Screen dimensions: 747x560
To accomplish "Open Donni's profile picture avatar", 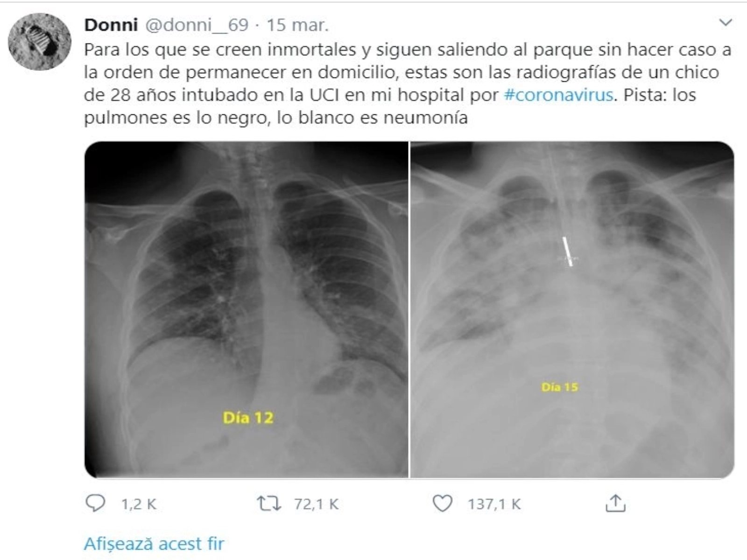I will pyautogui.click(x=40, y=42).
